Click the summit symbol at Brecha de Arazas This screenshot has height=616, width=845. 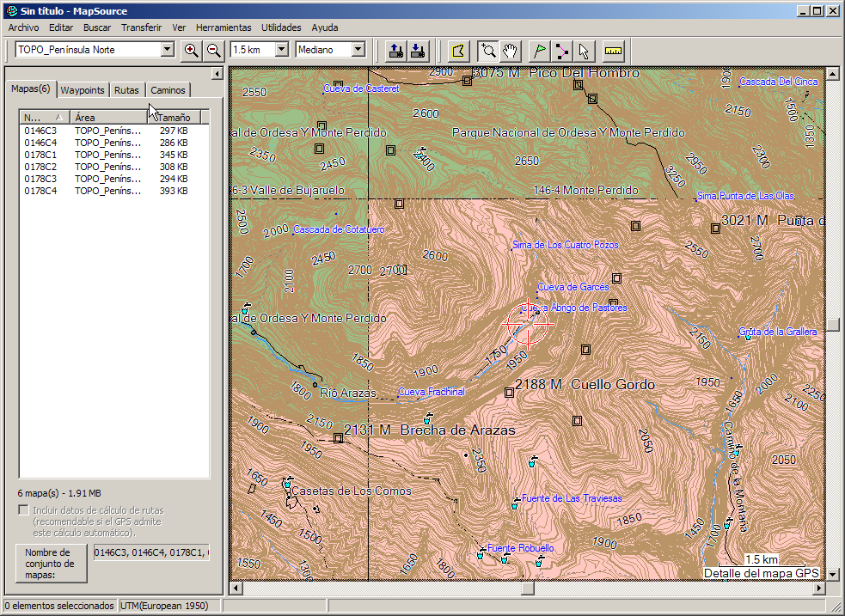338,438
